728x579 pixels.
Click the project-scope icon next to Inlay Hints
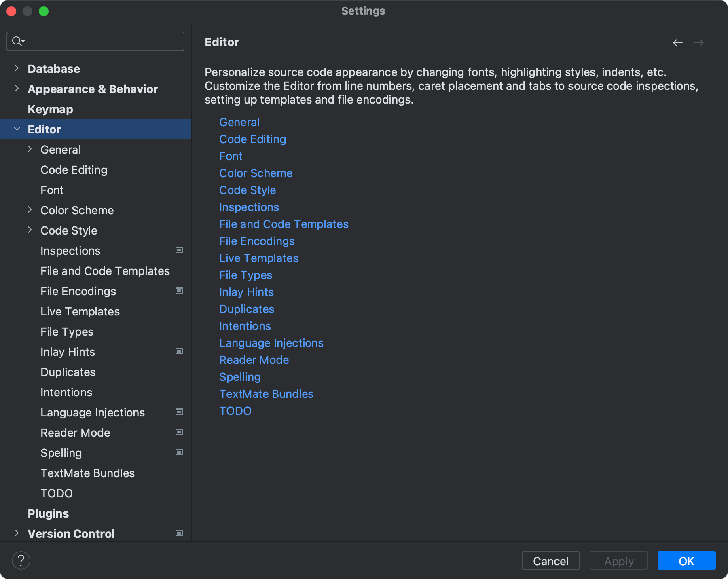(x=179, y=351)
